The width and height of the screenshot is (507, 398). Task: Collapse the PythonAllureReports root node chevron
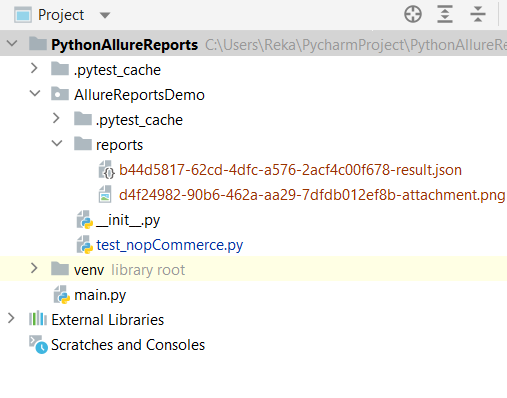tap(12, 43)
